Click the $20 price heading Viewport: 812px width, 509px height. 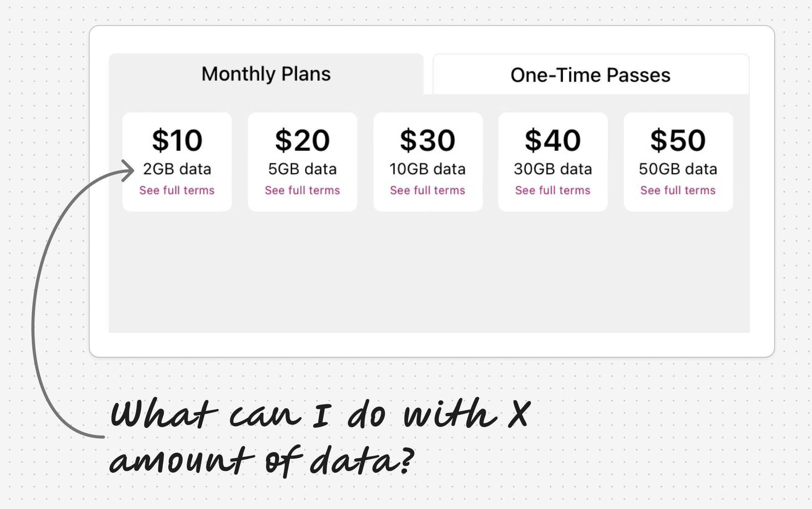coord(302,140)
